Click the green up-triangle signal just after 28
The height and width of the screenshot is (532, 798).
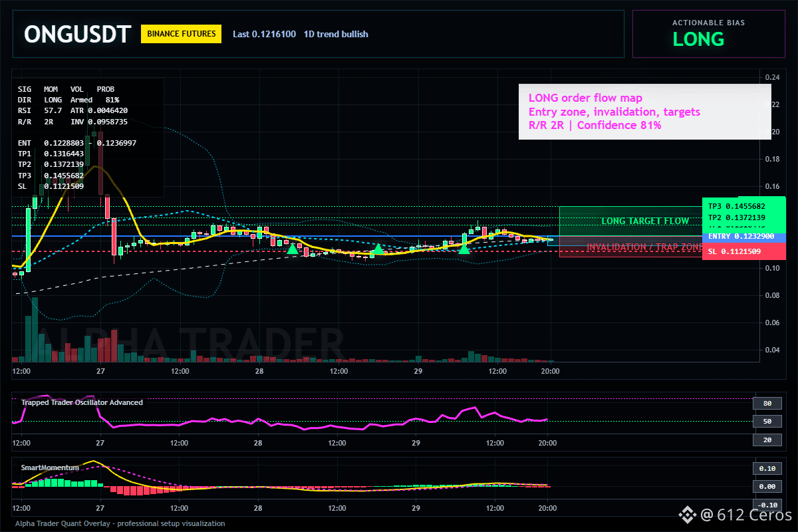point(292,249)
